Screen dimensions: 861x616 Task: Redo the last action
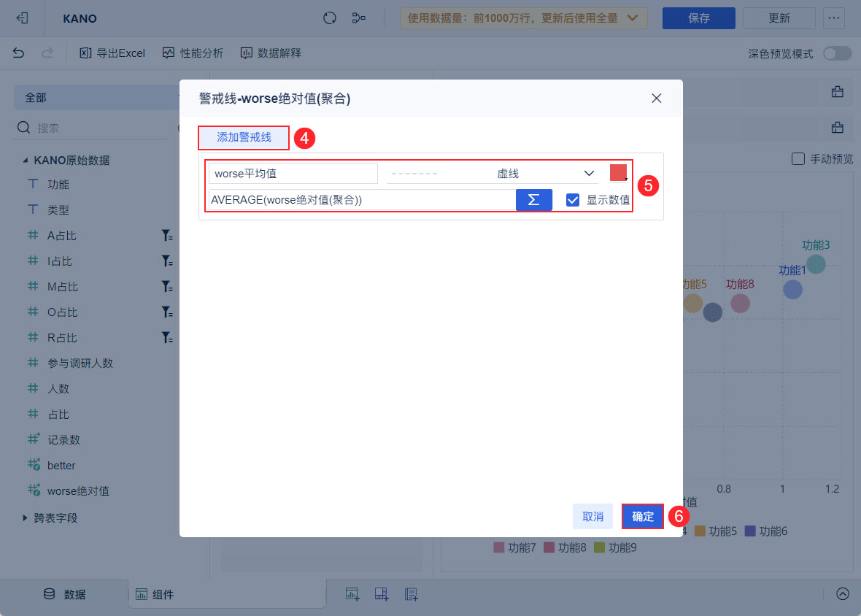pos(47,53)
